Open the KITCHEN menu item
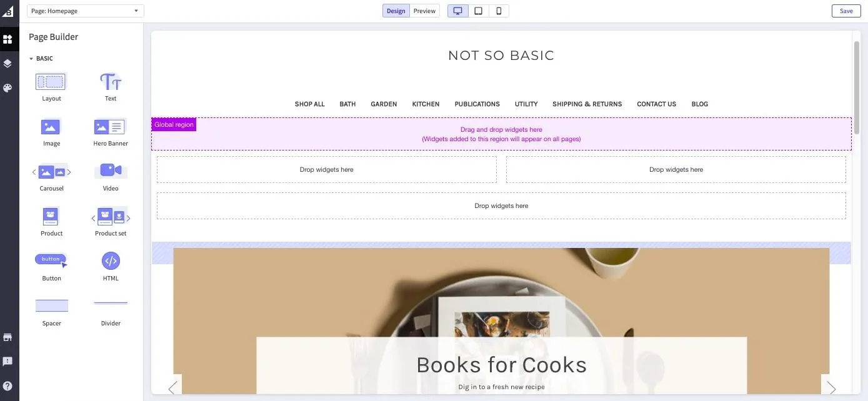 click(426, 104)
